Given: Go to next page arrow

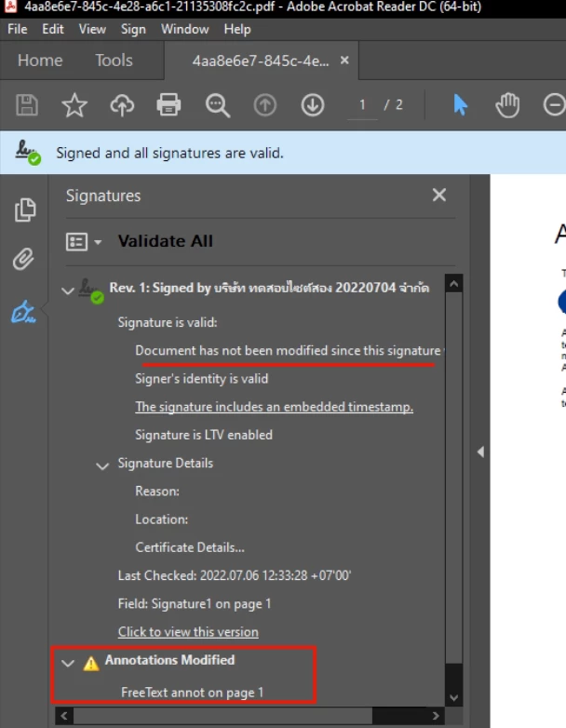Looking at the screenshot, I should (x=313, y=105).
